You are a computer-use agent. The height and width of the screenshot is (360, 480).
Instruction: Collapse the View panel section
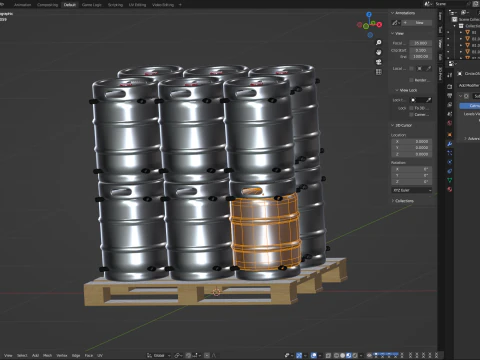tap(392, 33)
